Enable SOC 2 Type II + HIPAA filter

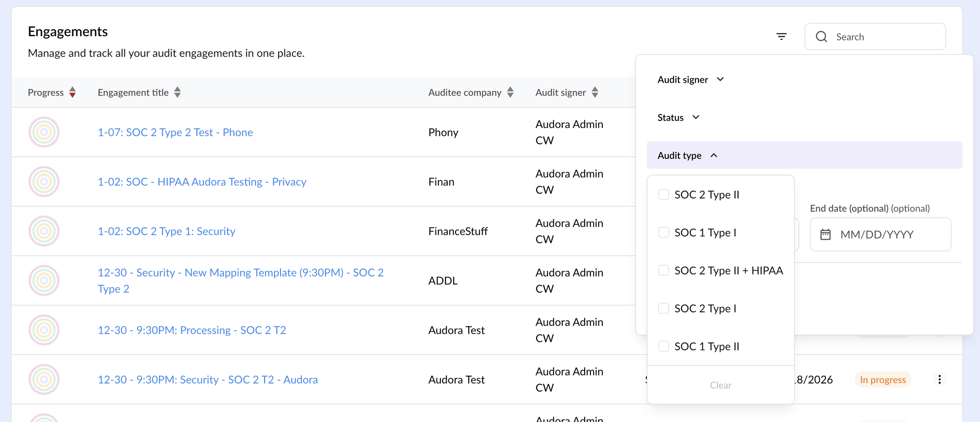(x=663, y=270)
